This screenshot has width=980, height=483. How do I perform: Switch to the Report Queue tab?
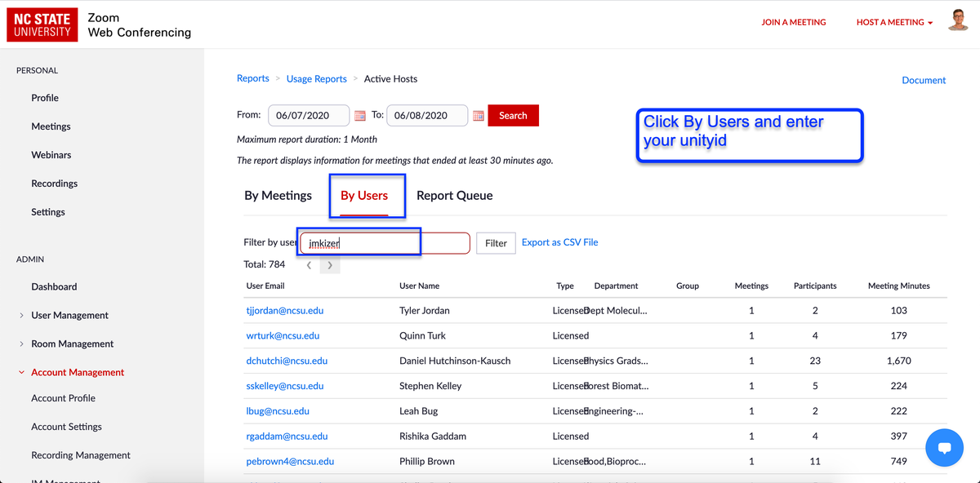454,196
